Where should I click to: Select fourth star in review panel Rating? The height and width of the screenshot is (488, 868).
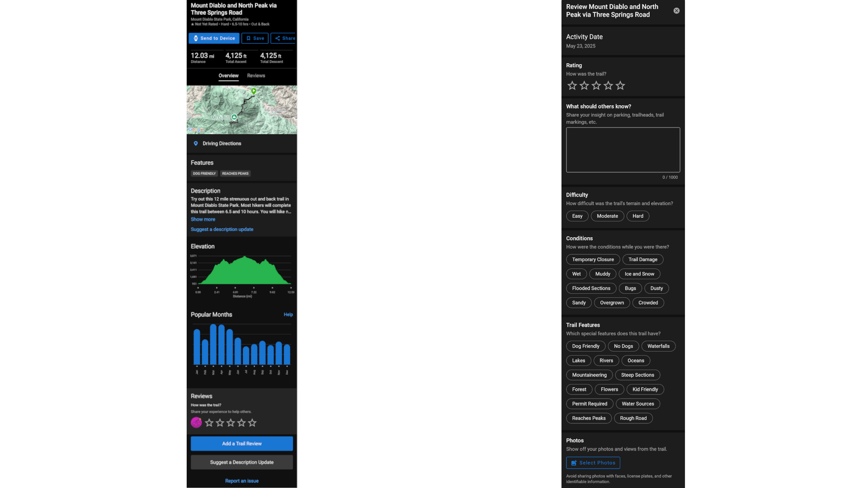(x=609, y=85)
